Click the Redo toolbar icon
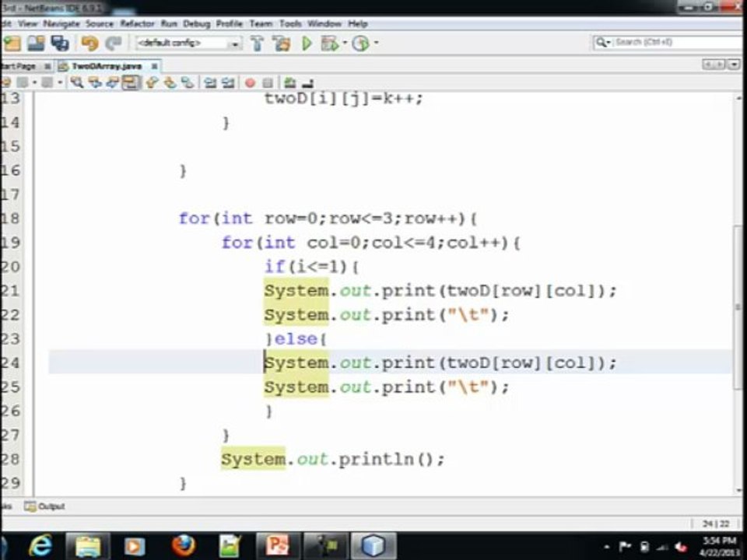The height and width of the screenshot is (560, 747). point(114,44)
